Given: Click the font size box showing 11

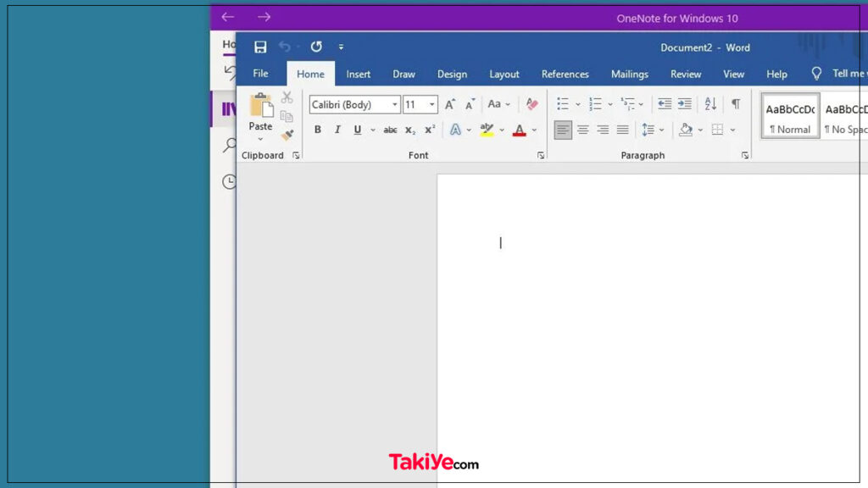Looking at the screenshot, I should point(415,104).
